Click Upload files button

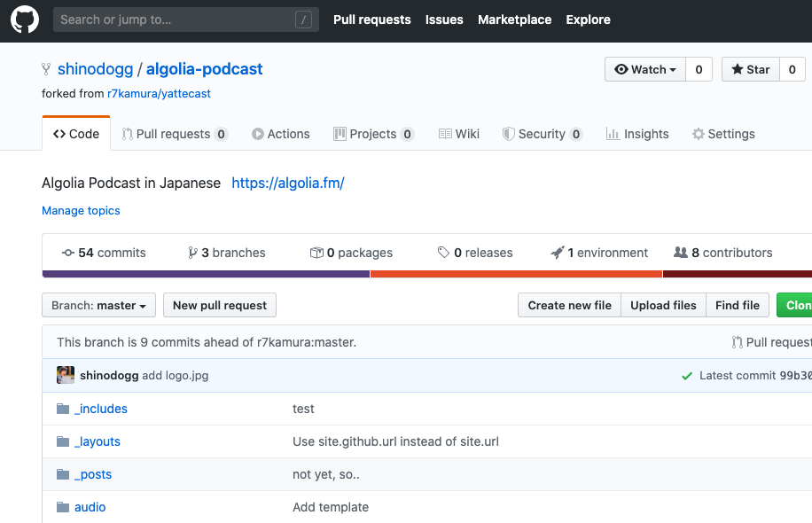663,306
